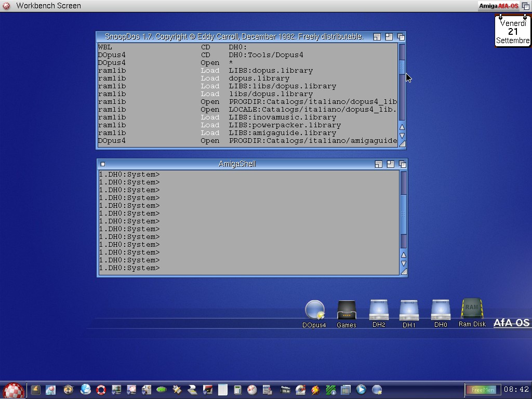The height and width of the screenshot is (399, 532).
Task: Toggle the SnoopDos window depth gadget
Action: [401, 37]
